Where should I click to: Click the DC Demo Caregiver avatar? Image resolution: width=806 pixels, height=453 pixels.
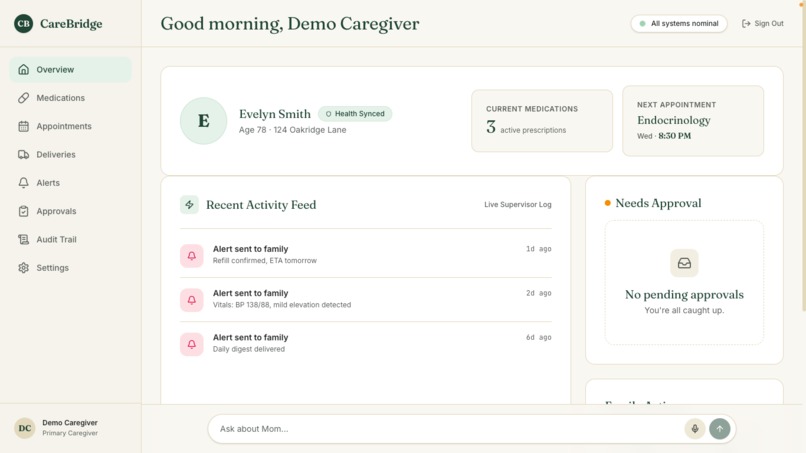pyautogui.click(x=25, y=428)
